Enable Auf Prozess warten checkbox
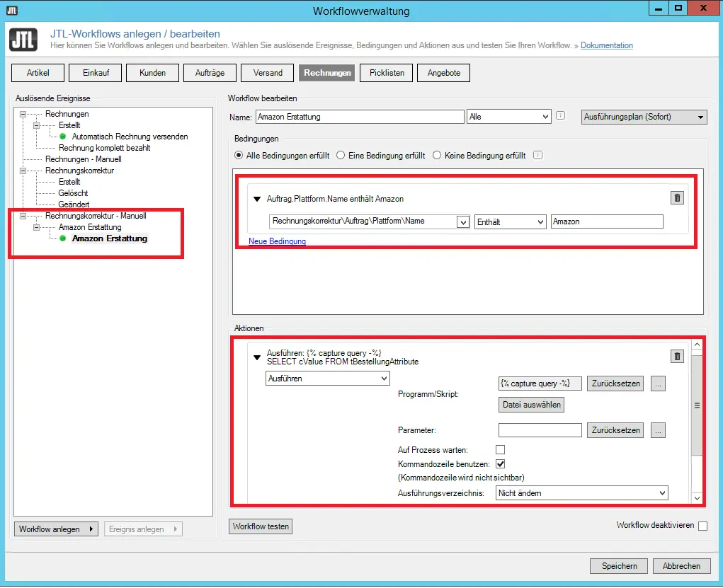This screenshot has height=588, width=723. (500, 449)
